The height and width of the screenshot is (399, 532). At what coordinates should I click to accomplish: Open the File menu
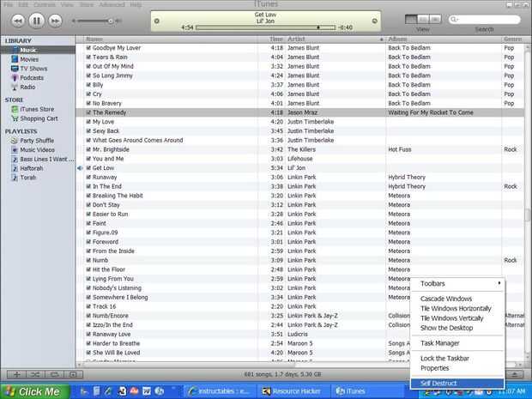(9, 5)
